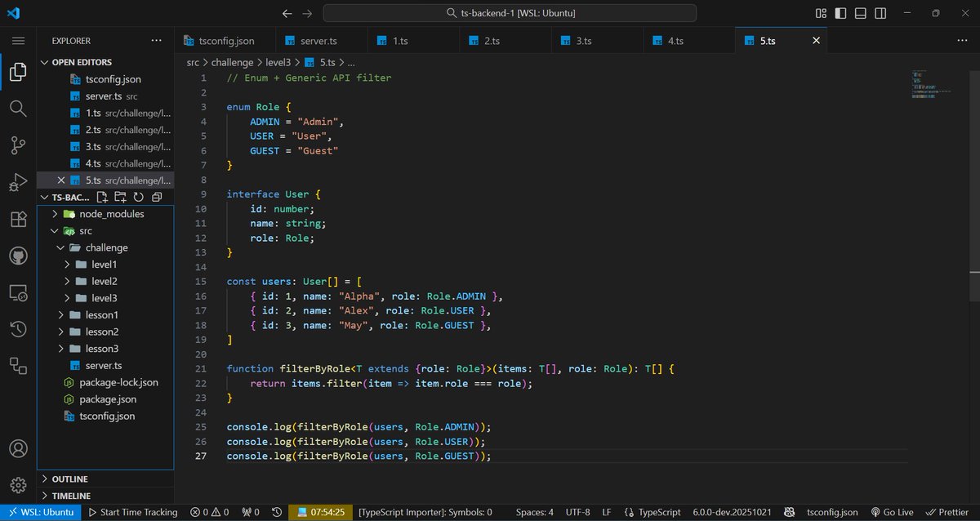Collapse the src folder
Image resolution: width=980 pixels, height=521 pixels.
coord(105,231)
